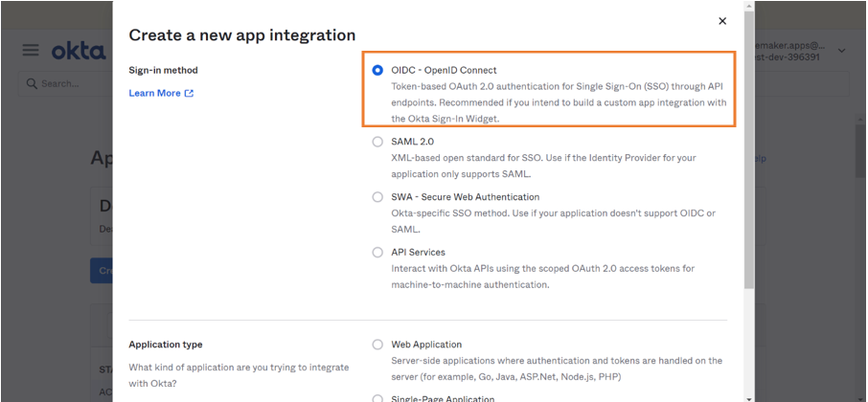
Task: Open the Learn More link
Action: pos(154,94)
